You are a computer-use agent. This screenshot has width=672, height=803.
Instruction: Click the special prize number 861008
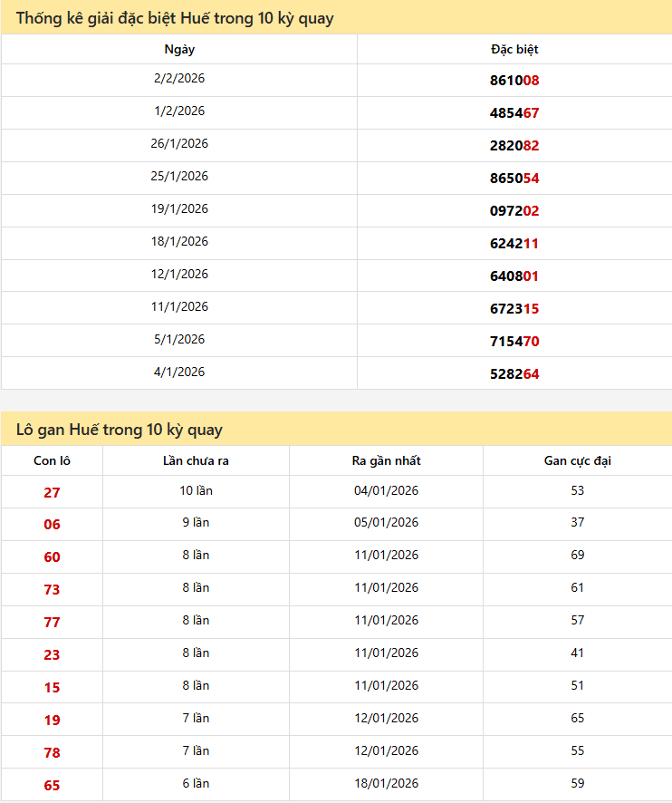coord(514,81)
